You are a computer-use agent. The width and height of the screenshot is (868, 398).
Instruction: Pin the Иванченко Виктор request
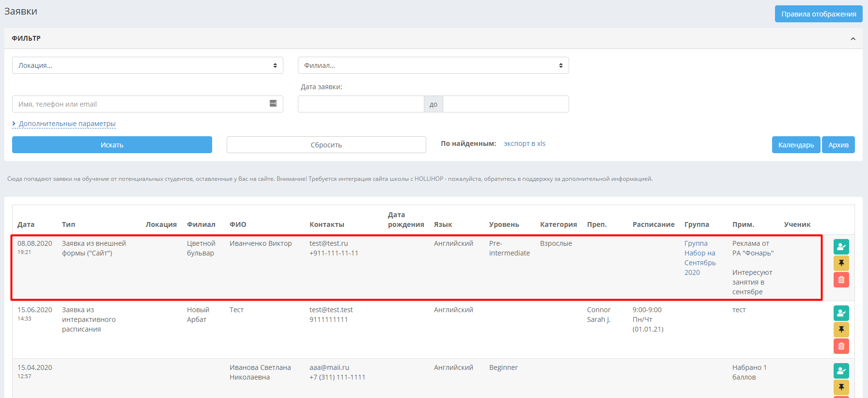(x=841, y=263)
